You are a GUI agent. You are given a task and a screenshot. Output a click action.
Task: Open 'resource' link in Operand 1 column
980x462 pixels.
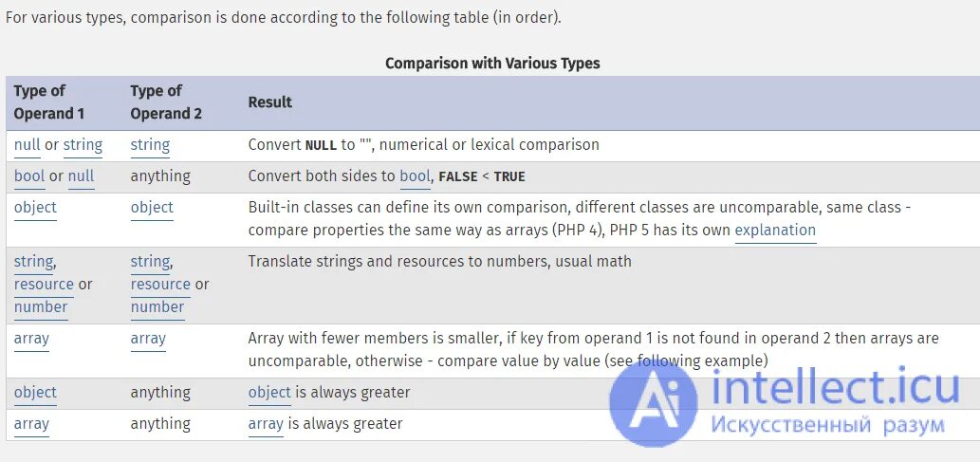(44, 284)
